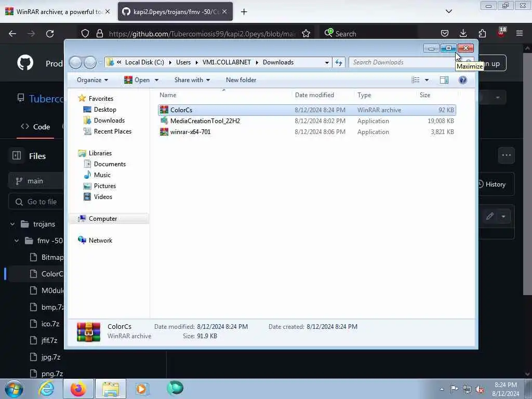The height and width of the screenshot is (399, 532).
Task: Open Pocket save icon in Firefox
Action: click(445, 34)
